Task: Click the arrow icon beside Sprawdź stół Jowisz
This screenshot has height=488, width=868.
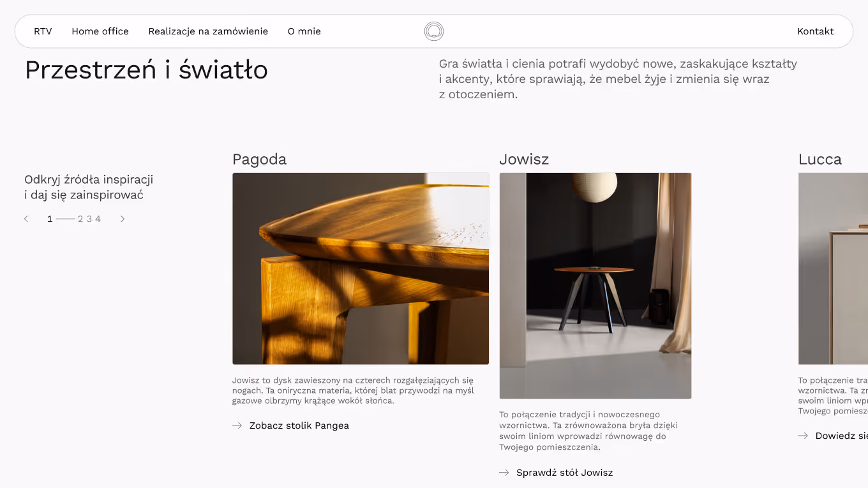Action: pos(504,473)
